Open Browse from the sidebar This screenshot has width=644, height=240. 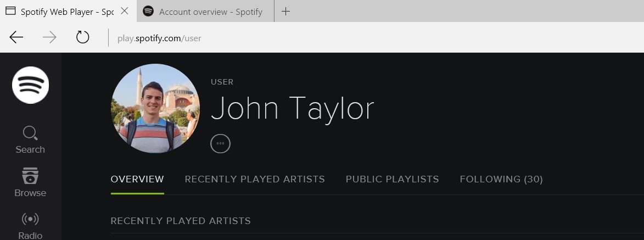point(30,182)
